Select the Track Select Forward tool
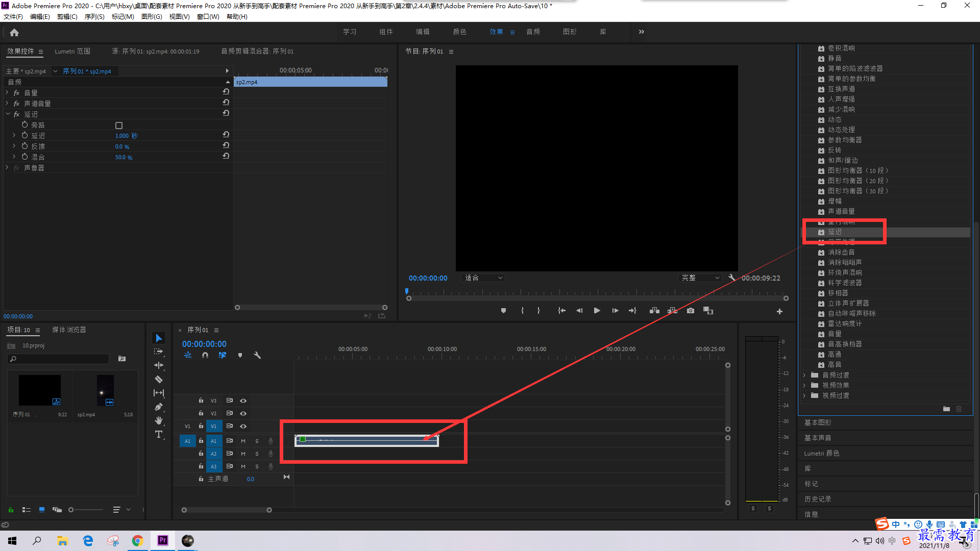980x551 pixels. click(159, 352)
